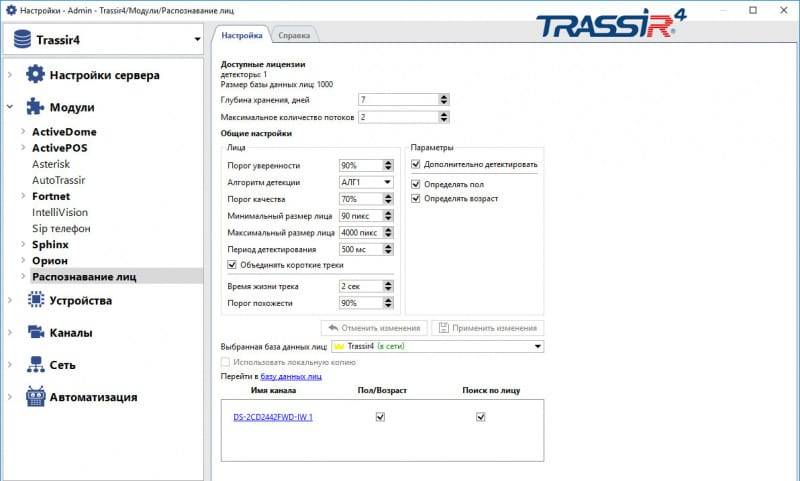Click the camera icon beside Каналы
The height and width of the screenshot is (481, 800).
coord(36,332)
